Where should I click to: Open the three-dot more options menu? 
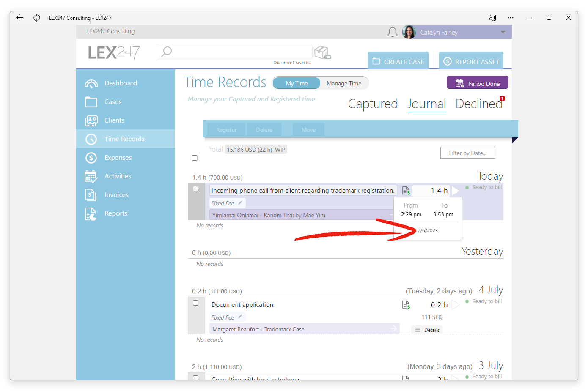pyautogui.click(x=511, y=18)
